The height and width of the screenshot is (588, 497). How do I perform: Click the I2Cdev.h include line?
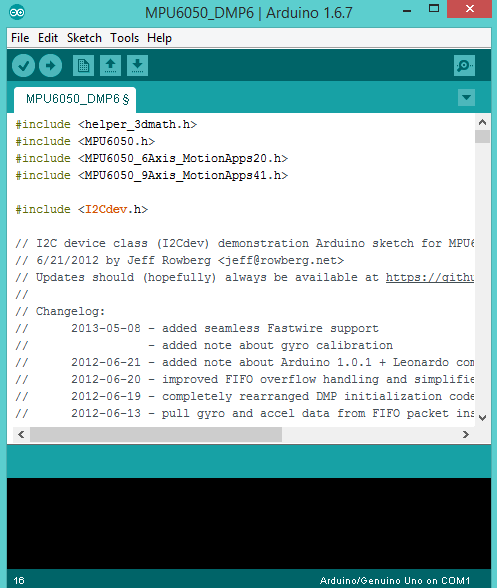[81, 209]
